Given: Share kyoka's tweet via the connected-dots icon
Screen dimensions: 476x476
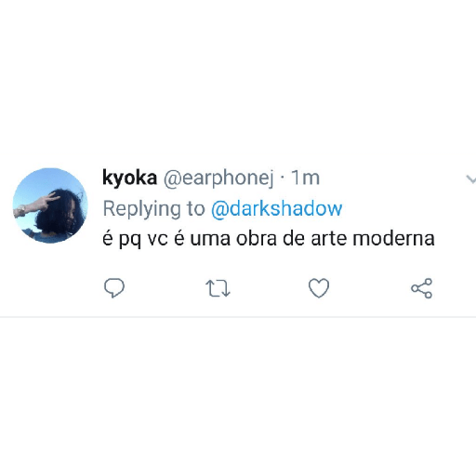Looking at the screenshot, I should pos(421,288).
